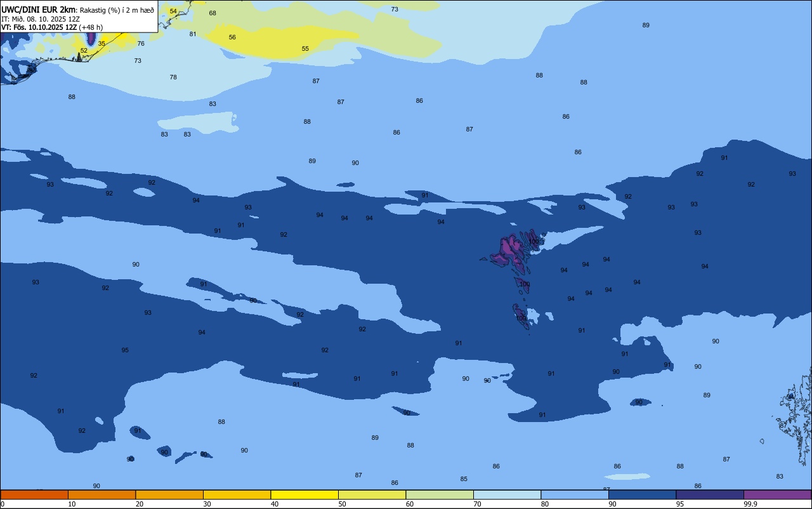The width and height of the screenshot is (812, 509).
Task: Click the humidity value '54' near the coastline
Action: pyautogui.click(x=173, y=11)
